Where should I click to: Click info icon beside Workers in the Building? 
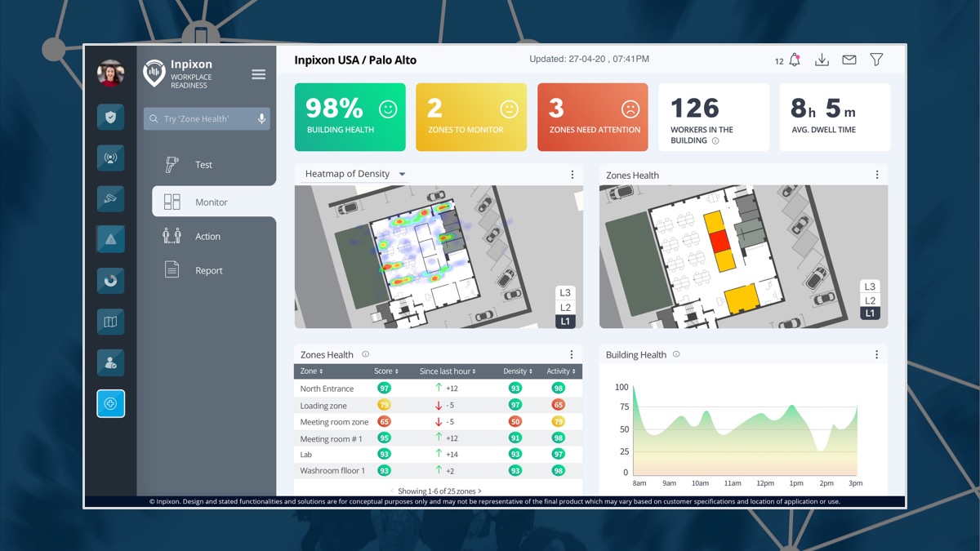715,140
